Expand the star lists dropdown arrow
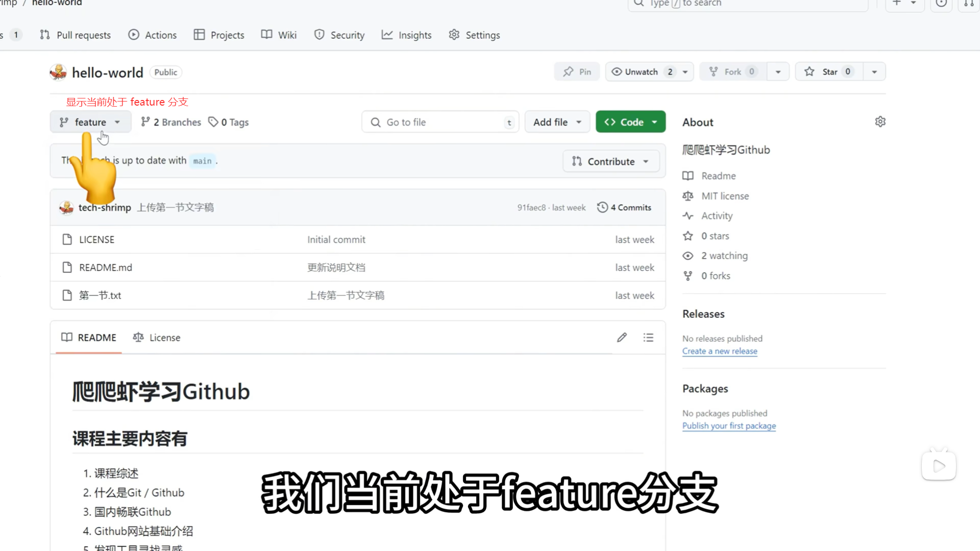The height and width of the screenshot is (551, 980). (x=874, y=72)
